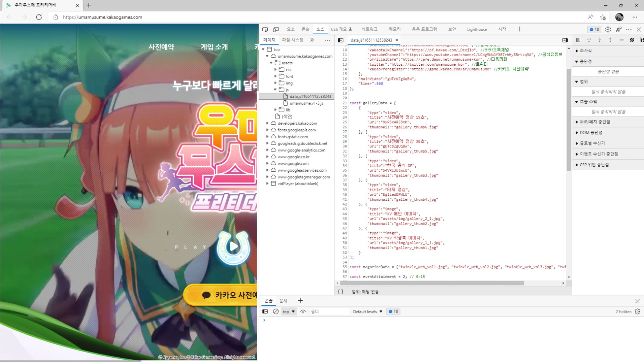
Task: Click horizontal scrollbar of the code editor
Action: pos(432,283)
